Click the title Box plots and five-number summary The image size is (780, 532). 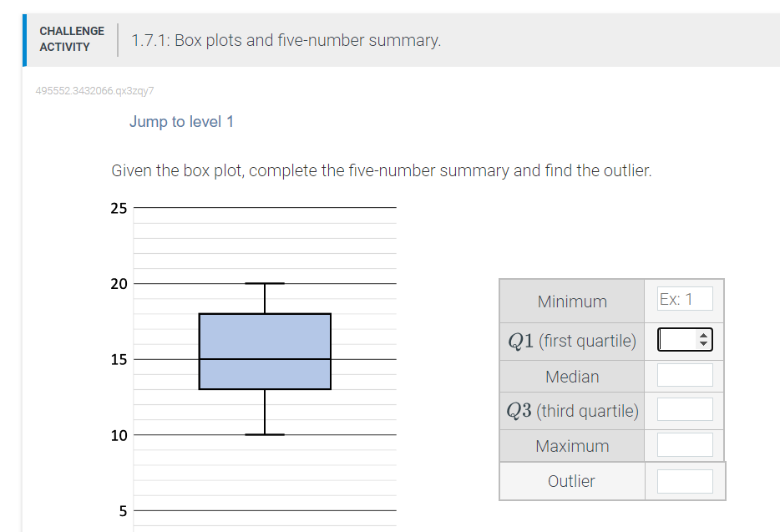point(286,40)
